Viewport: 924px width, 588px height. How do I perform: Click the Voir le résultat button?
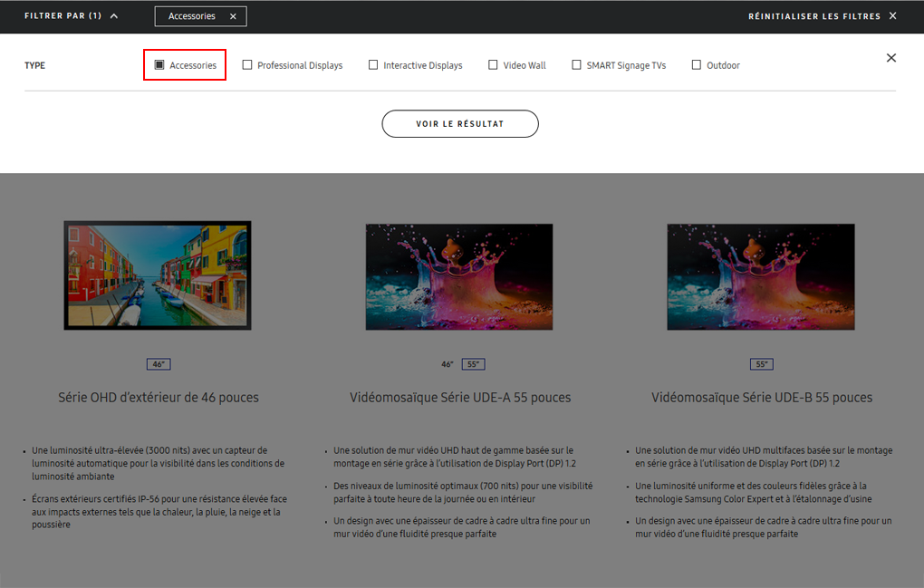[460, 124]
